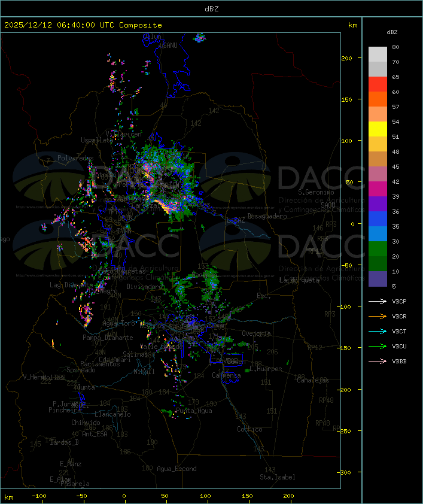Click the Chihuido map label
The width and height of the screenshot is (423, 504).
tap(86, 423)
